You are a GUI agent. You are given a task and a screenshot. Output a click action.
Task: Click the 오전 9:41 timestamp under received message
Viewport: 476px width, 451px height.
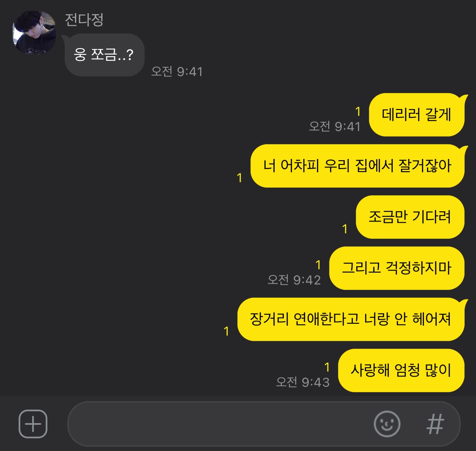click(x=177, y=71)
